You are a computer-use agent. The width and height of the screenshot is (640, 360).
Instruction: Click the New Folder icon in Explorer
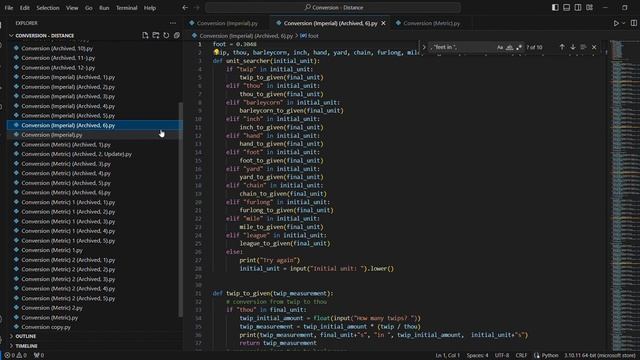point(156,36)
